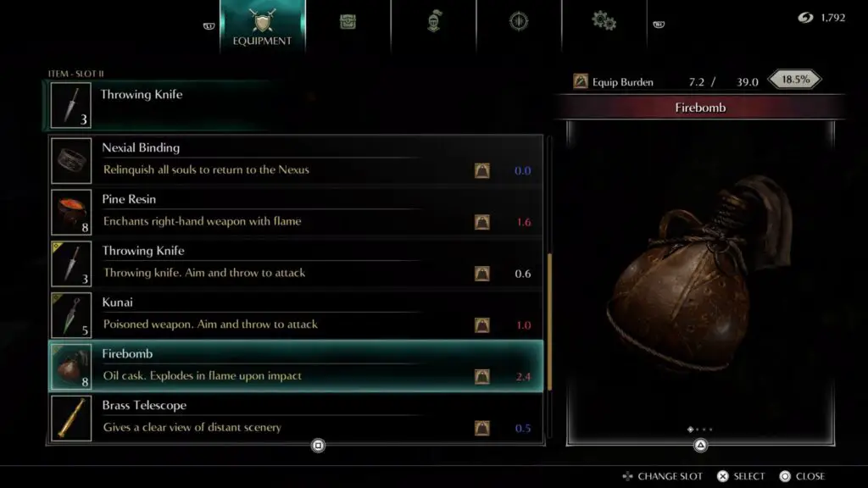Viewport: 868px width, 488px height.
Task: Click the page indicator dots under Firebomb
Action: 699,430
